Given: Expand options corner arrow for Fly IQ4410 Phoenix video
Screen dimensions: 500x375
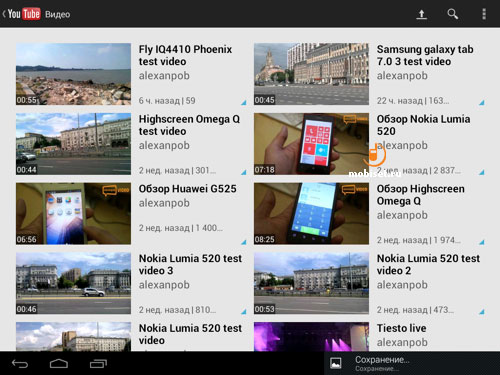Looking at the screenshot, I should tap(243, 102).
